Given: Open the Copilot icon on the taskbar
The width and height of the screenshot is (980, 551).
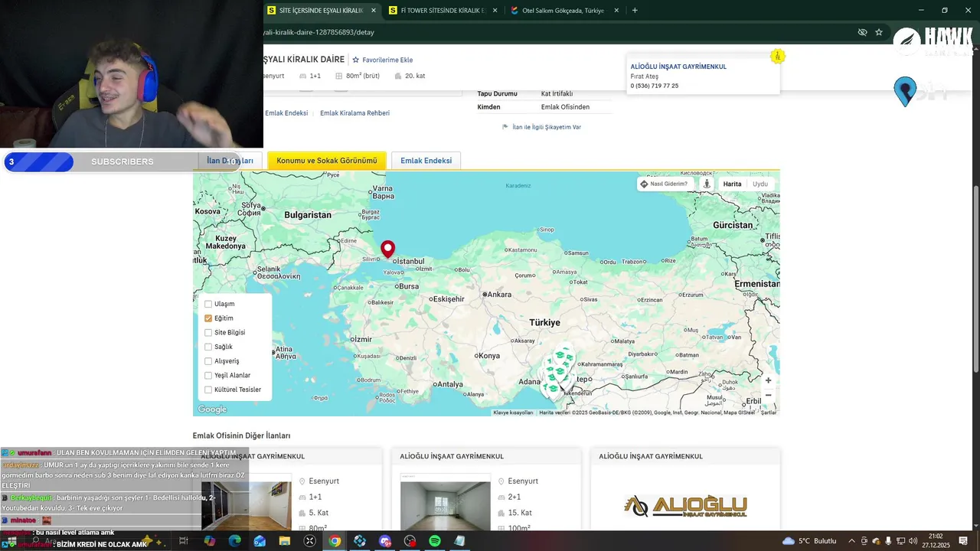Looking at the screenshot, I should tap(209, 541).
